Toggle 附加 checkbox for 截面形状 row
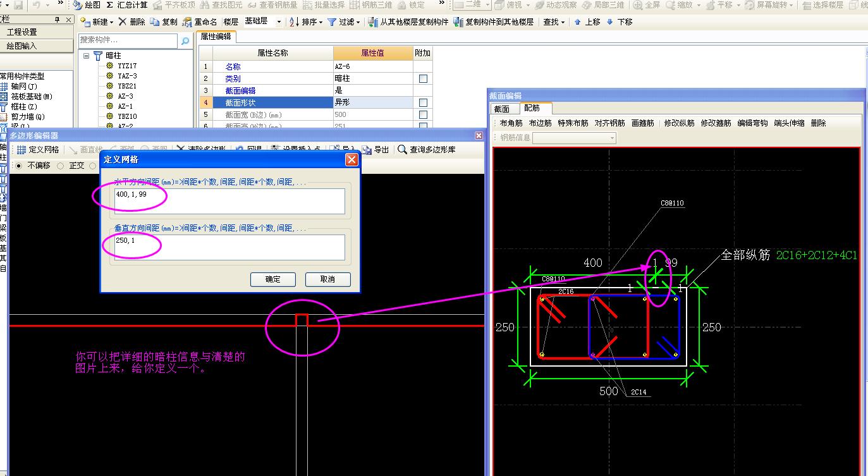868x476 pixels. 423,103
